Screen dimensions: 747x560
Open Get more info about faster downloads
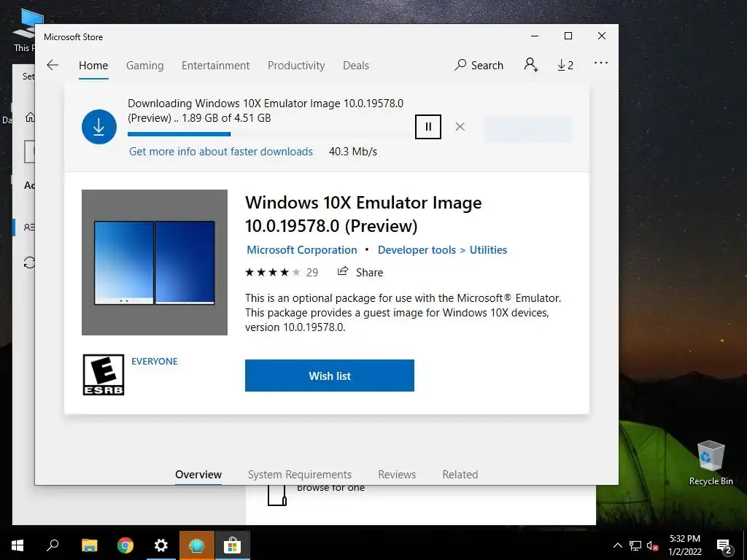pyautogui.click(x=221, y=152)
